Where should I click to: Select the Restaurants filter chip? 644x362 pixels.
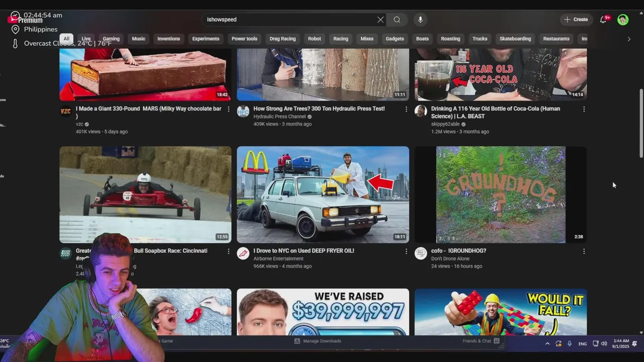coord(556,39)
